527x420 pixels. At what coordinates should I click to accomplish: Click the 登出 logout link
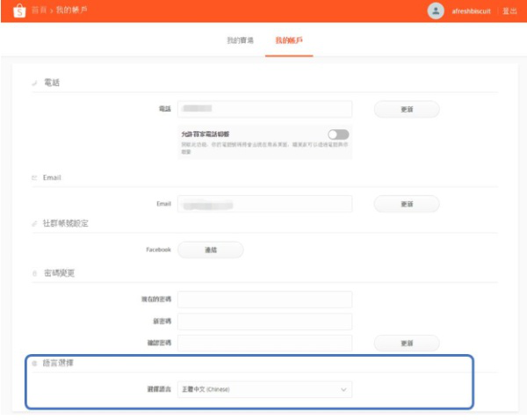click(509, 11)
